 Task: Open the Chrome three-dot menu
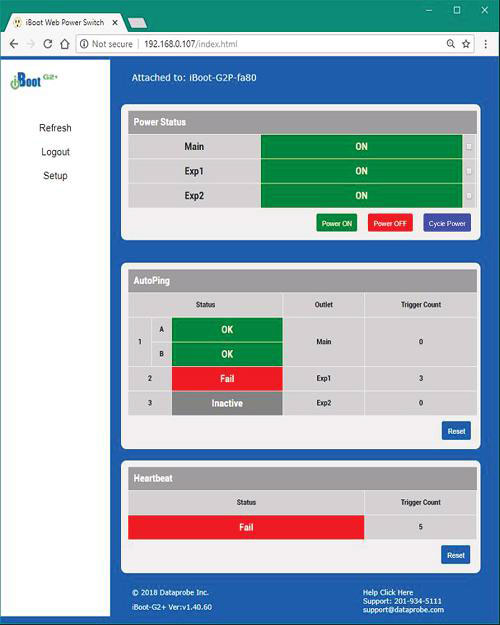coord(485,44)
